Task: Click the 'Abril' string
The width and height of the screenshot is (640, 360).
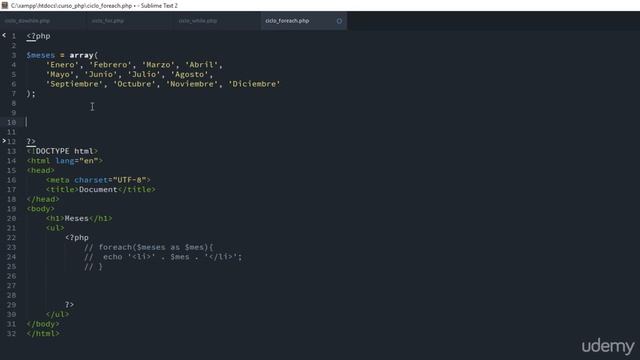Action: pyautogui.click(x=201, y=64)
